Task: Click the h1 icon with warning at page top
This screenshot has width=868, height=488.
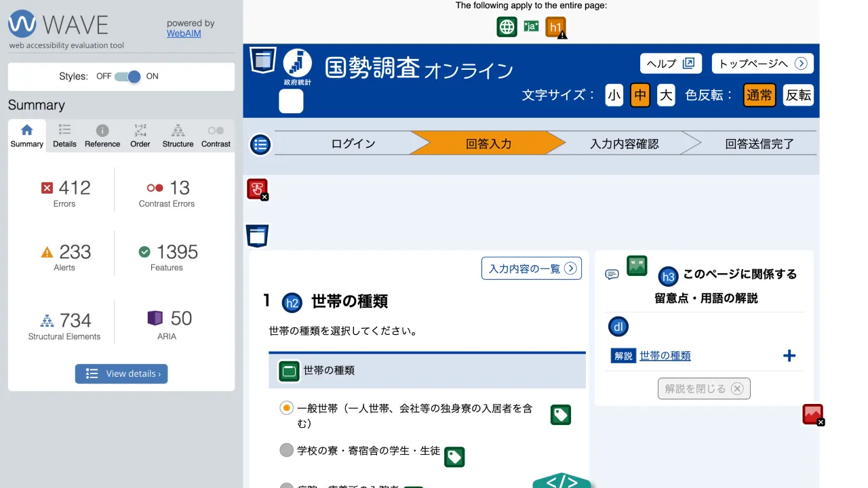Action: (555, 26)
